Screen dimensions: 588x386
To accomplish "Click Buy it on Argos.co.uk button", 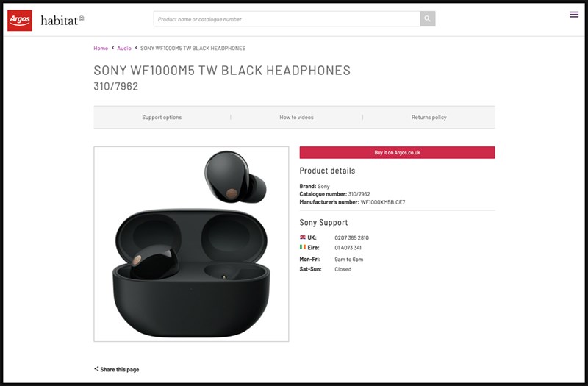I will click(x=397, y=153).
